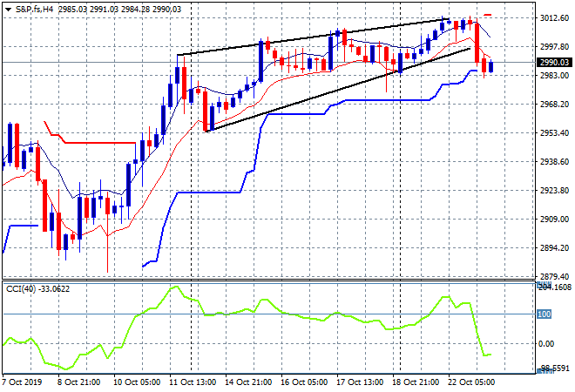The width and height of the screenshot is (575, 392).
Task: Click the 22 Oct 05:00 time label
Action: pos(471,382)
